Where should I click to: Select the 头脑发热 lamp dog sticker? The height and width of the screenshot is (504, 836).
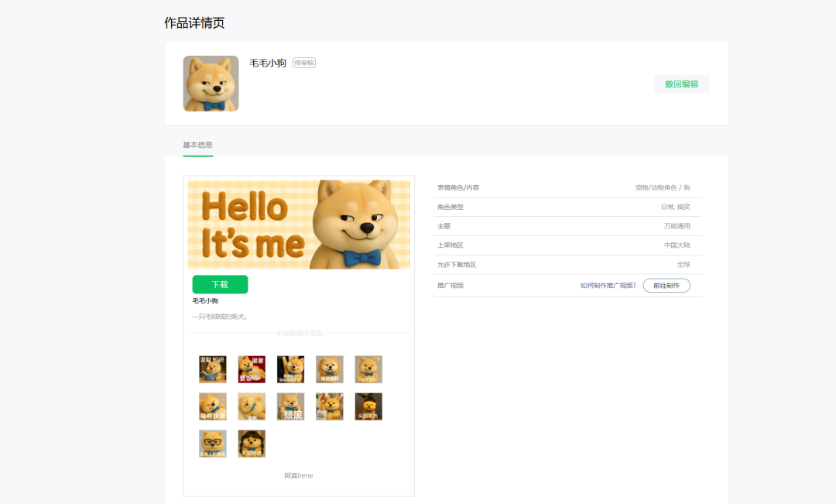tap(368, 406)
